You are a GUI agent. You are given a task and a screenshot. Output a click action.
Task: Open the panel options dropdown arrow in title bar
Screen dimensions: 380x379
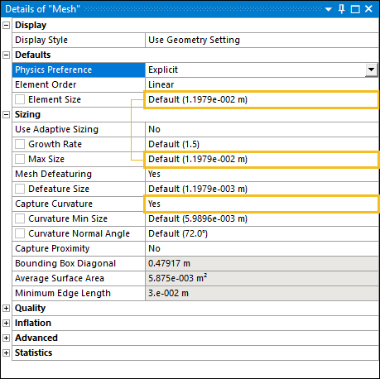click(328, 9)
